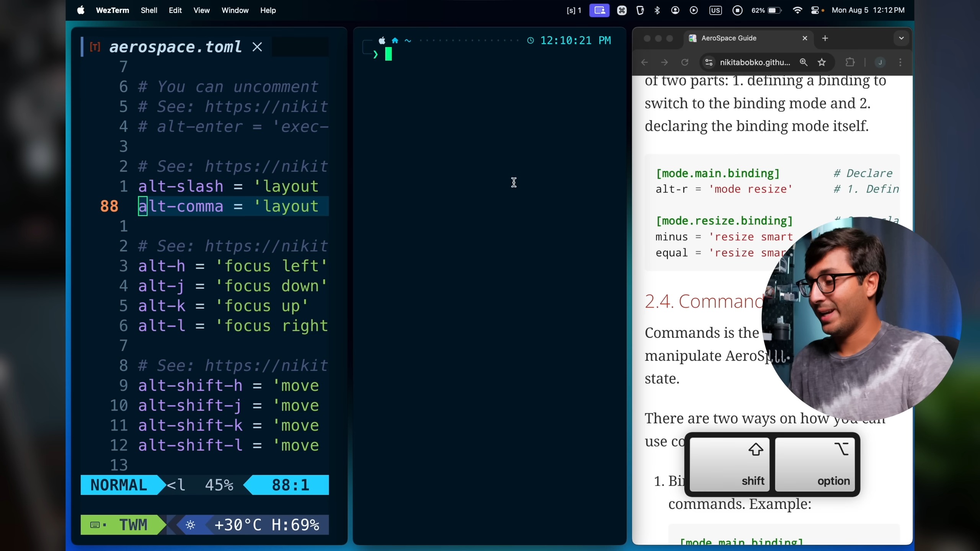Image resolution: width=980 pixels, height=551 pixels.
Task: Open the Chrome extensions puzzle icon
Action: point(850,62)
